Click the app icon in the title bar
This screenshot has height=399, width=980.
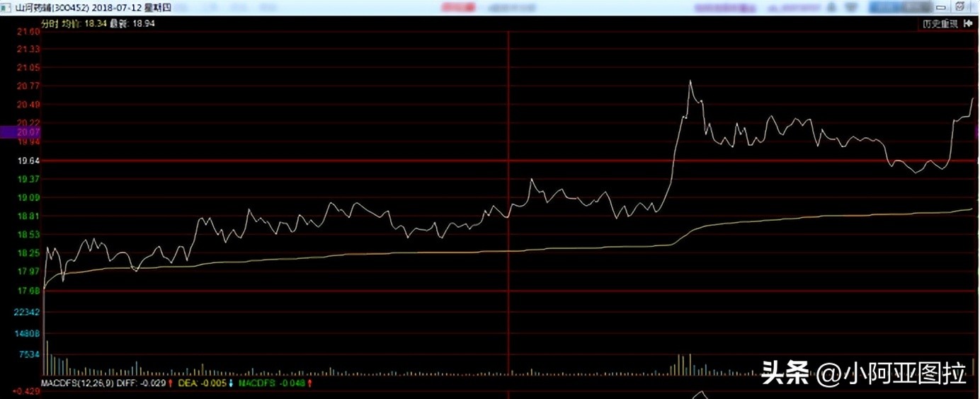coord(7,7)
